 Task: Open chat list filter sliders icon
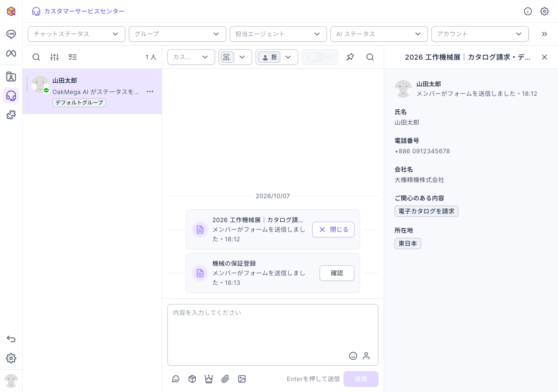coord(54,57)
